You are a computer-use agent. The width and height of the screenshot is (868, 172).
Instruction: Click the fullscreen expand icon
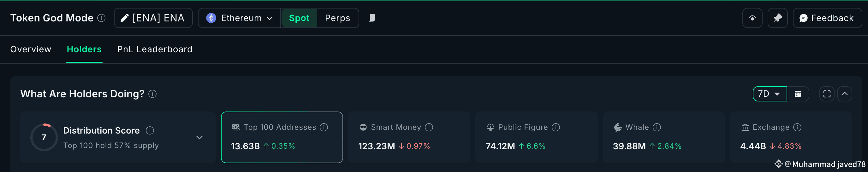[827, 94]
